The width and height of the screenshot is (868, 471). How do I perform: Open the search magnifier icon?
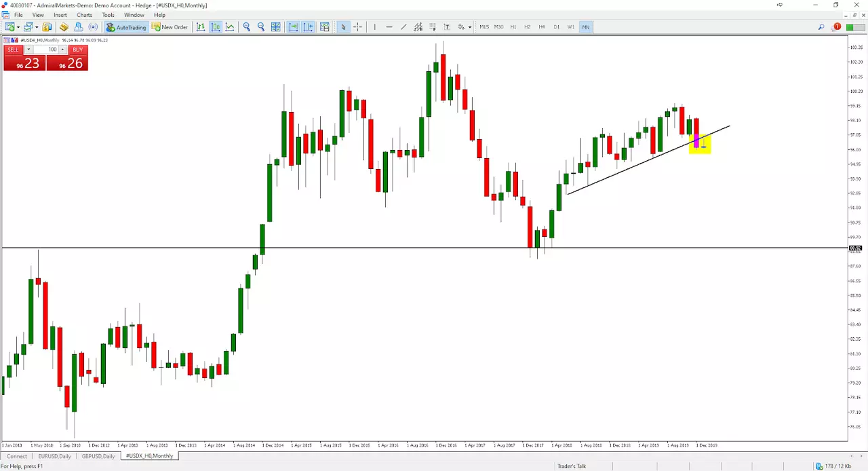(x=821, y=27)
